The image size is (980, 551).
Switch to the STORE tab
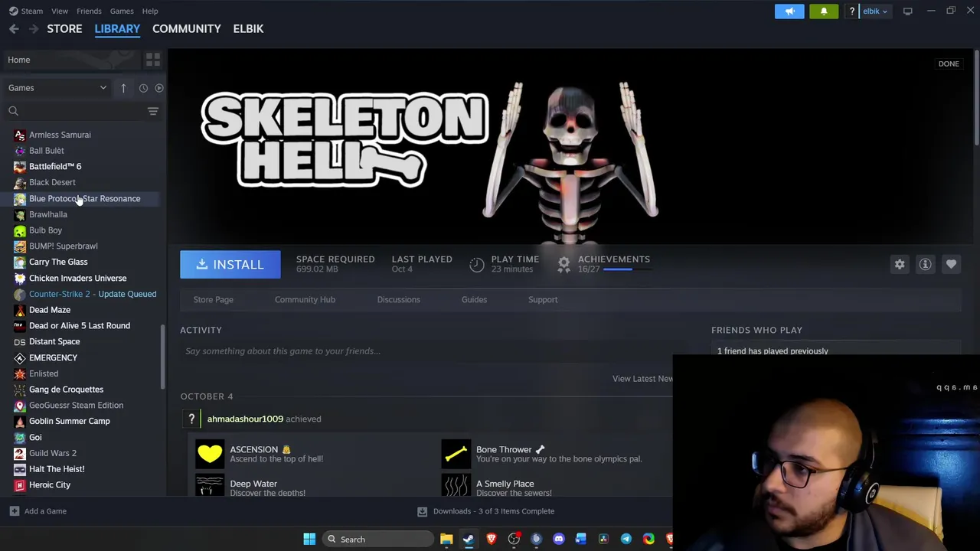(x=64, y=28)
